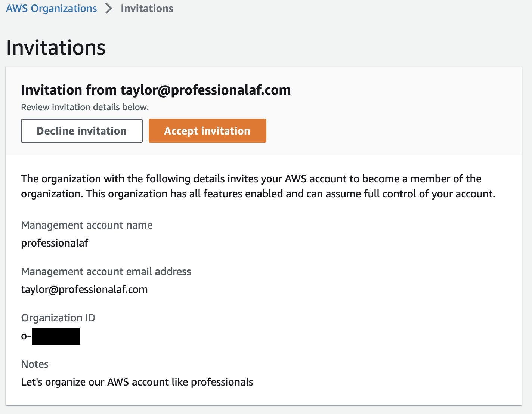The width and height of the screenshot is (532, 414).
Task: Select the taylor@professionalaf.com email value
Action: click(84, 290)
